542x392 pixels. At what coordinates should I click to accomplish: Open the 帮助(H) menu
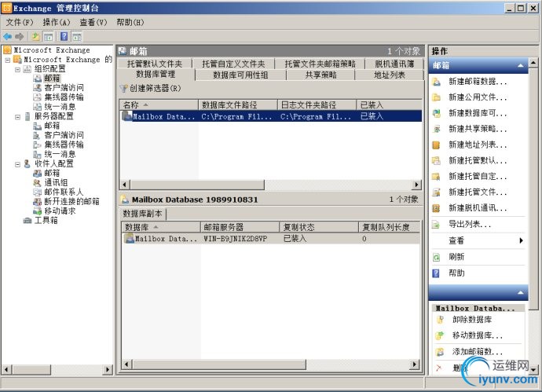130,23
